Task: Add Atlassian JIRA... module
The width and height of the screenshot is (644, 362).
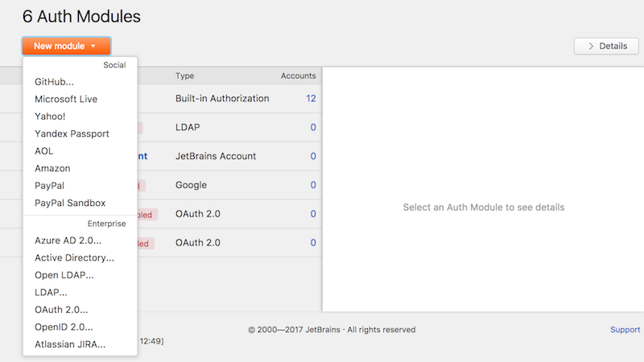Action: tap(70, 344)
